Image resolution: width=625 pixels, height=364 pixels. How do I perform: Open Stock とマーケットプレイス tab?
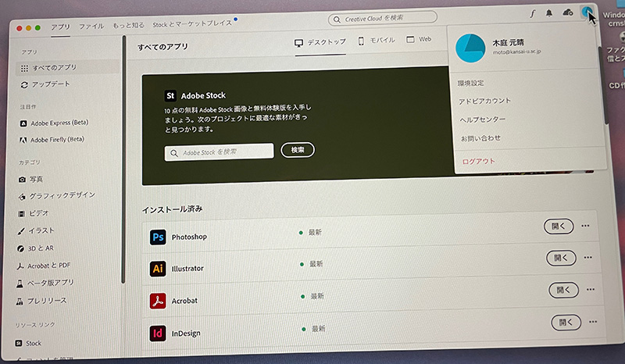point(192,24)
